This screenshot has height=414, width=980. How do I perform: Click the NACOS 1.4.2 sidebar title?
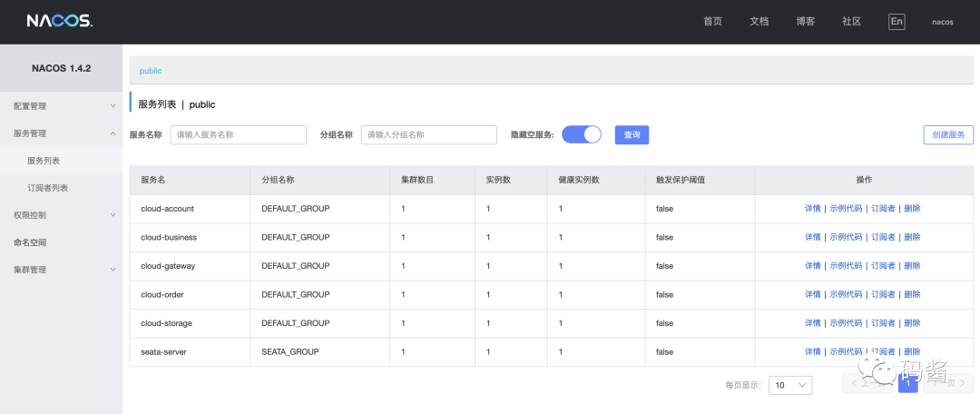(x=62, y=68)
